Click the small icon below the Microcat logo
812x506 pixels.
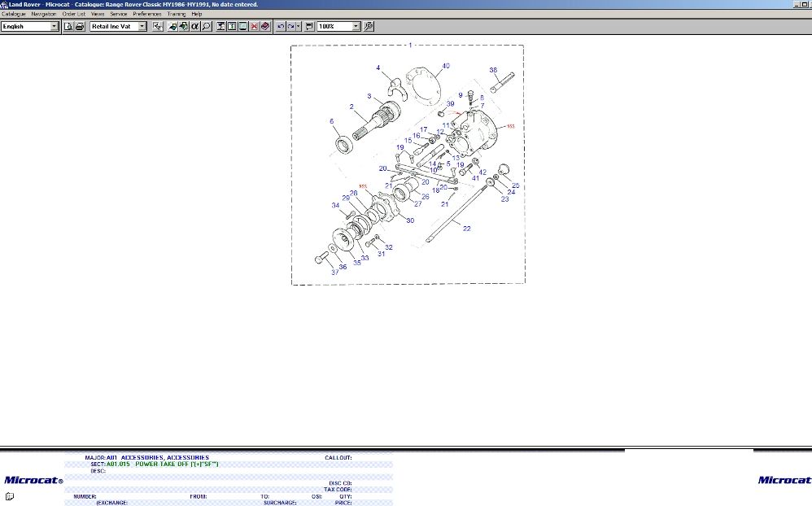(9, 495)
